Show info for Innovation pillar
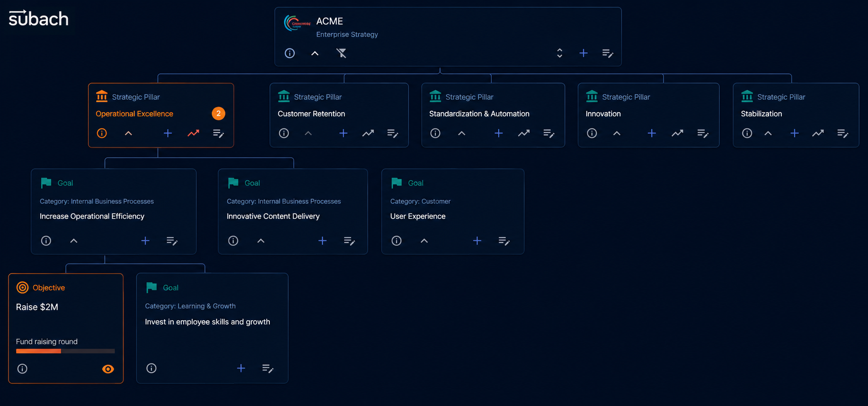Image resolution: width=868 pixels, height=406 pixels. tap(592, 133)
